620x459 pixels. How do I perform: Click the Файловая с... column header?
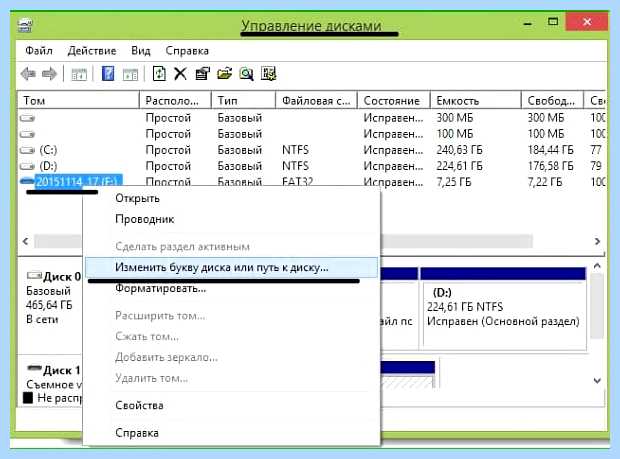[x=316, y=101]
